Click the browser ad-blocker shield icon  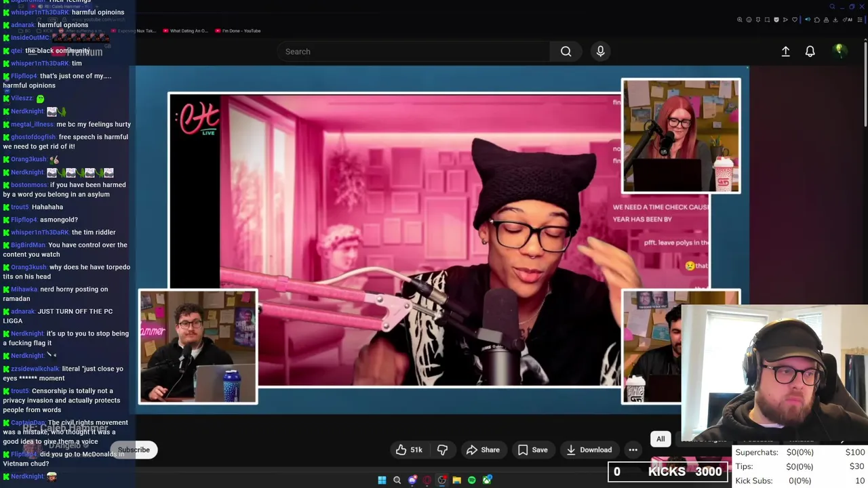(776, 20)
